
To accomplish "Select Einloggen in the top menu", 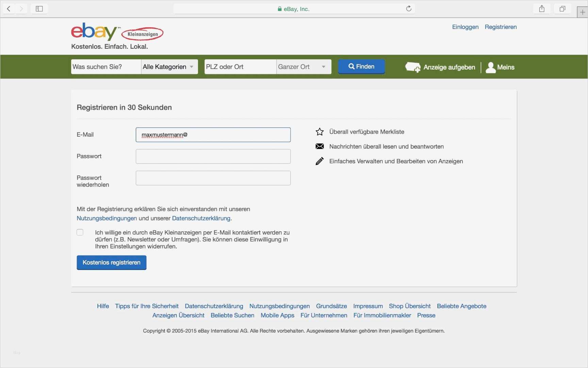I will (465, 27).
